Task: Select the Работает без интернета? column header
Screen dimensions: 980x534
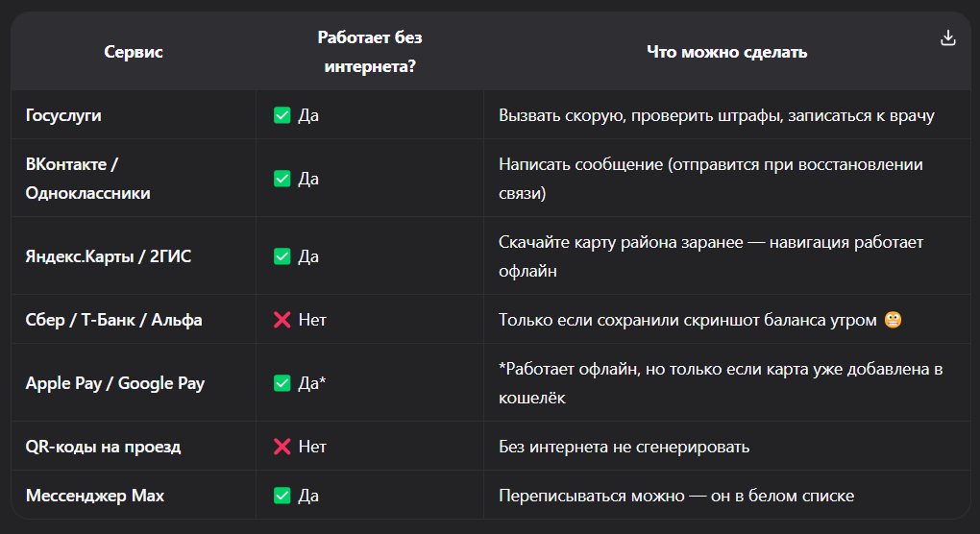Action: (x=369, y=52)
